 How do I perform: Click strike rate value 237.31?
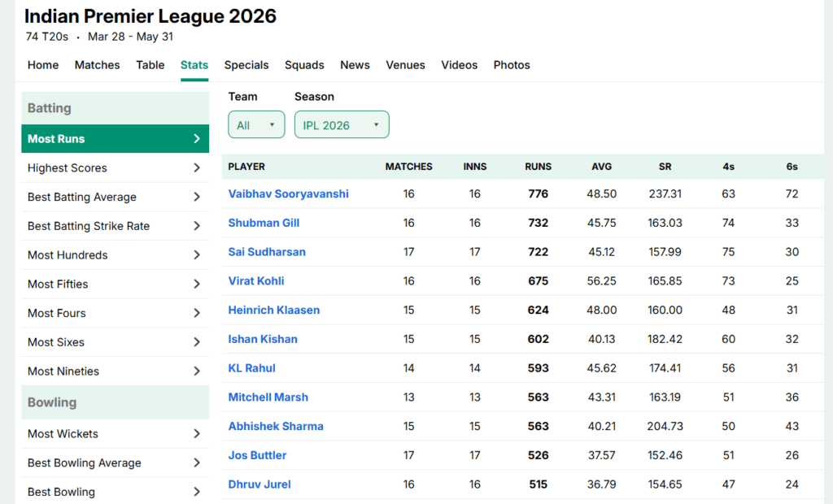[x=665, y=193]
